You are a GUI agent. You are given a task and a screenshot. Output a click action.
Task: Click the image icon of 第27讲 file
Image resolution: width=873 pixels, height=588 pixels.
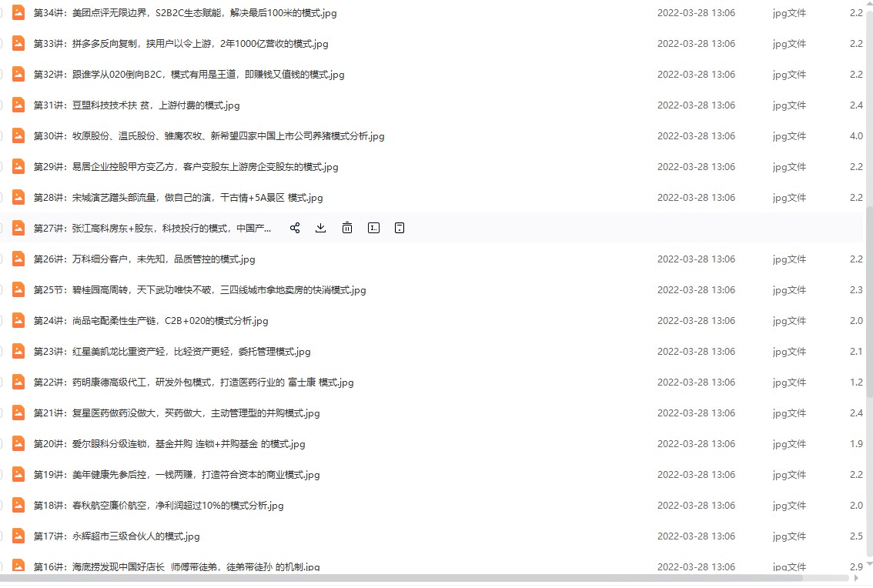pyautogui.click(x=18, y=228)
